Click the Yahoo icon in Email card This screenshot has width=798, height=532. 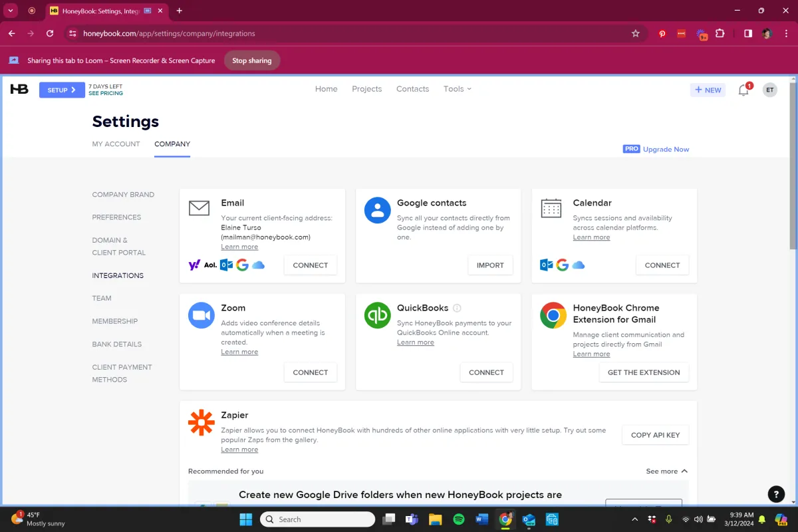pos(194,265)
